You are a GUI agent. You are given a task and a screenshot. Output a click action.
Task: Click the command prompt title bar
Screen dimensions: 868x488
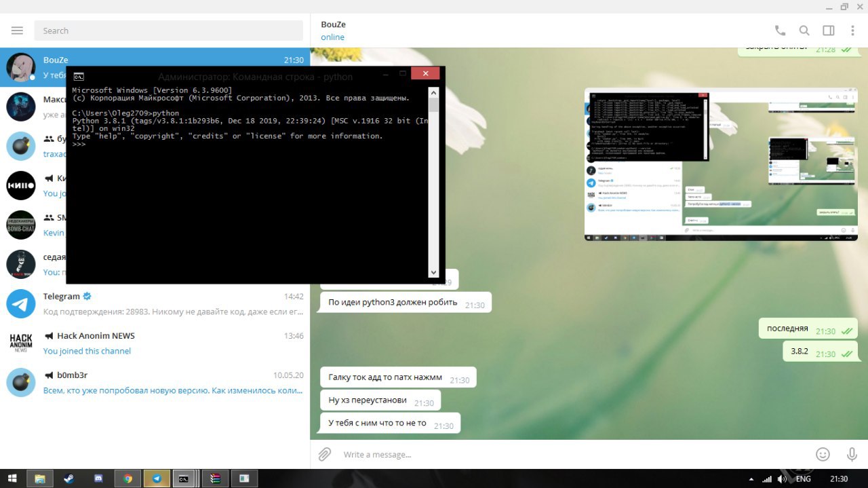[x=255, y=77]
